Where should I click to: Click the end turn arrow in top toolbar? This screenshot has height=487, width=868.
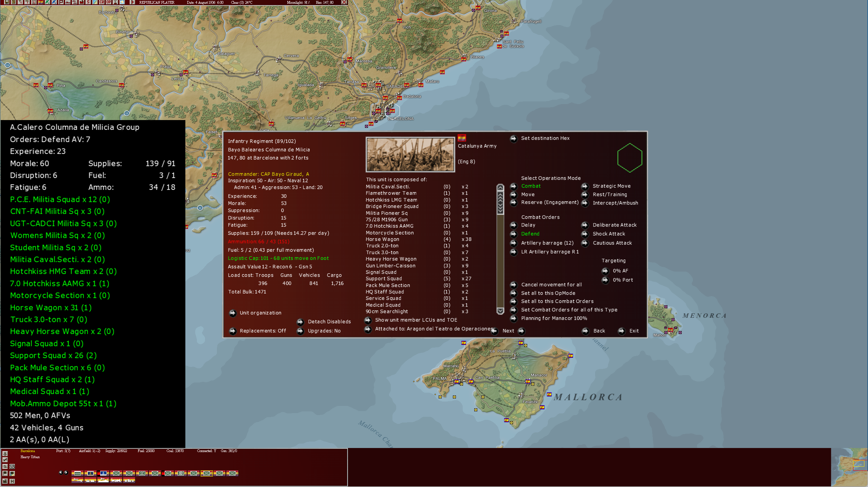[x=132, y=2]
